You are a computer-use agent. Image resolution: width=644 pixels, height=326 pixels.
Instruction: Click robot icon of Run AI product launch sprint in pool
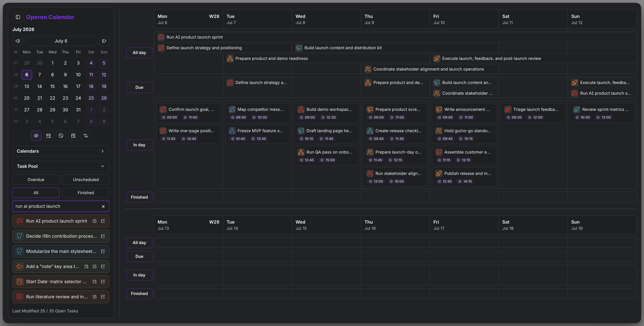coord(19,221)
